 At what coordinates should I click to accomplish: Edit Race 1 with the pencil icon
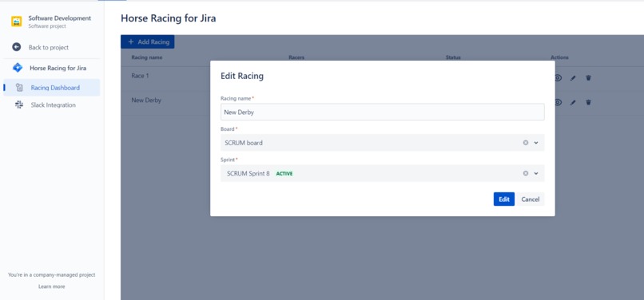[573, 78]
